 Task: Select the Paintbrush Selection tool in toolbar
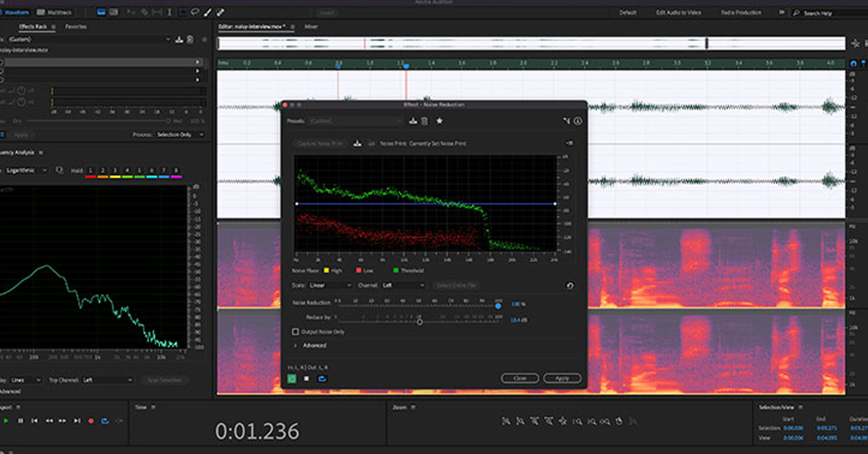[x=208, y=12]
